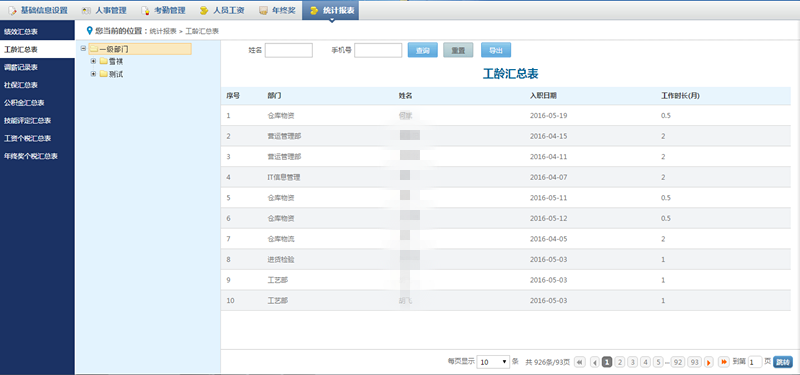Select the 雪祺 tree item
The image size is (800, 375).
[x=116, y=61]
